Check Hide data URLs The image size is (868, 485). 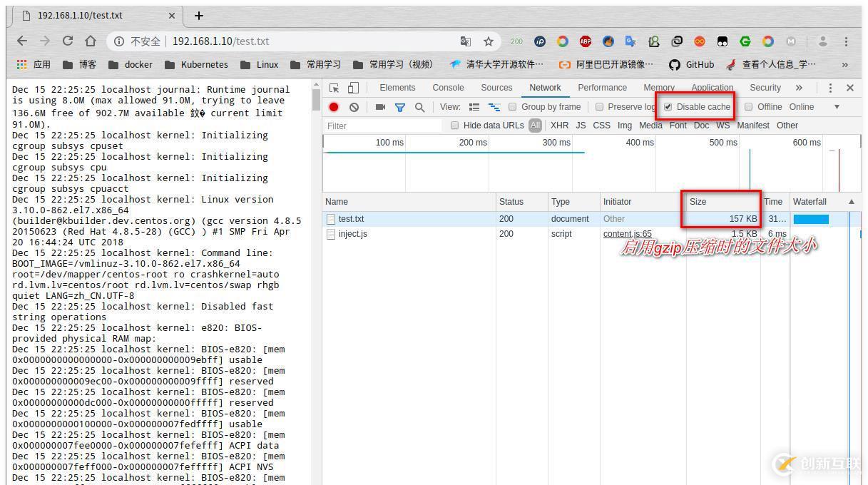tap(454, 126)
